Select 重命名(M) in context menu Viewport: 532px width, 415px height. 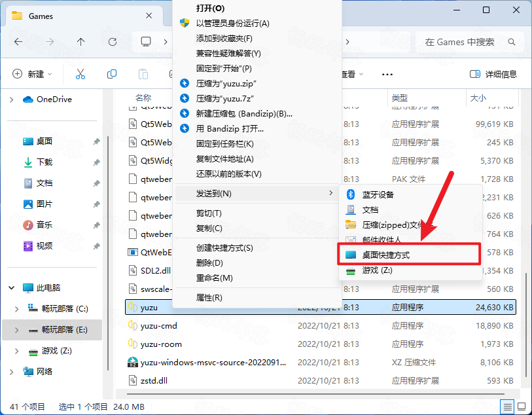(x=257, y=278)
